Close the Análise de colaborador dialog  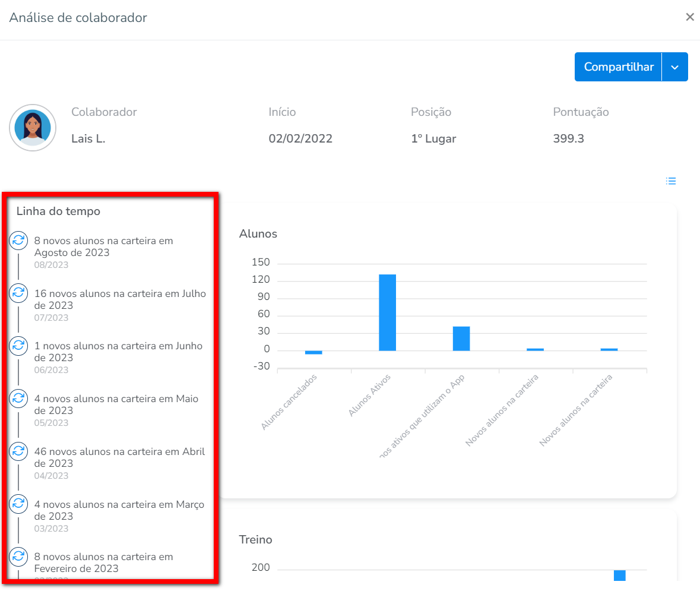click(x=689, y=17)
